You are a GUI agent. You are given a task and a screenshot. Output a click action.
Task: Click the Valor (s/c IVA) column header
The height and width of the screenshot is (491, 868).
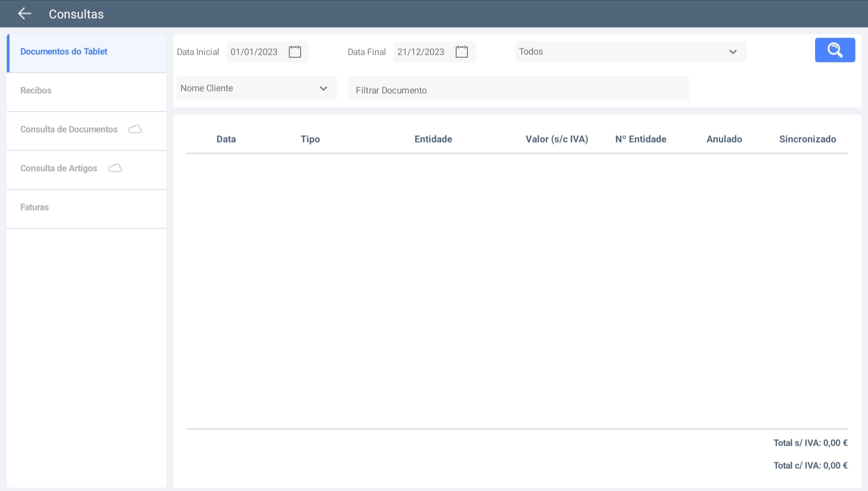click(x=557, y=139)
